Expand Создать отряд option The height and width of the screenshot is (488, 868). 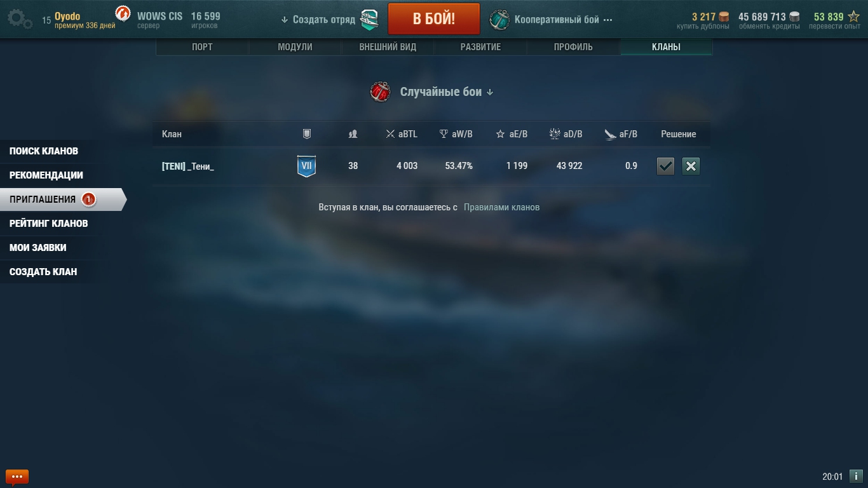click(318, 20)
